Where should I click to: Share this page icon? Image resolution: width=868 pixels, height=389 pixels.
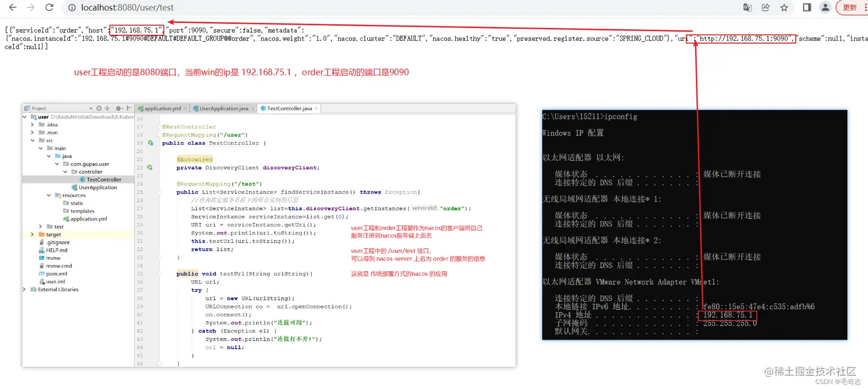[765, 7]
